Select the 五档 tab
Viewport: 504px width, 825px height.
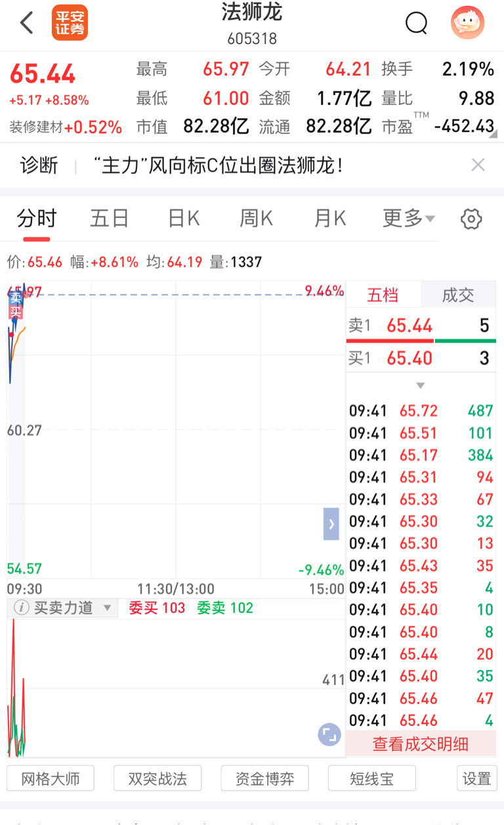pyautogui.click(x=383, y=295)
